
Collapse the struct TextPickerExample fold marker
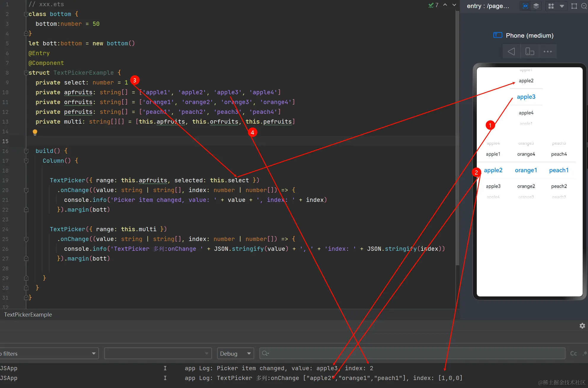point(26,73)
